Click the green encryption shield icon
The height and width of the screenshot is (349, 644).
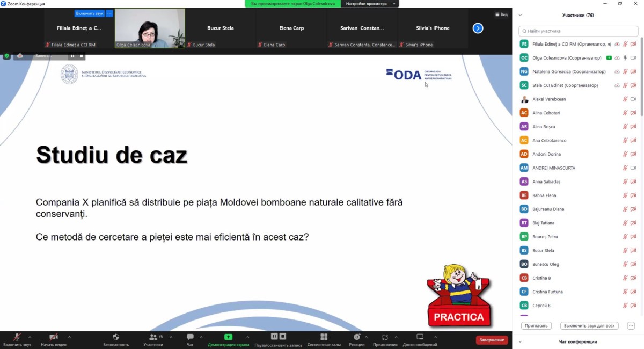pyautogui.click(x=6, y=55)
